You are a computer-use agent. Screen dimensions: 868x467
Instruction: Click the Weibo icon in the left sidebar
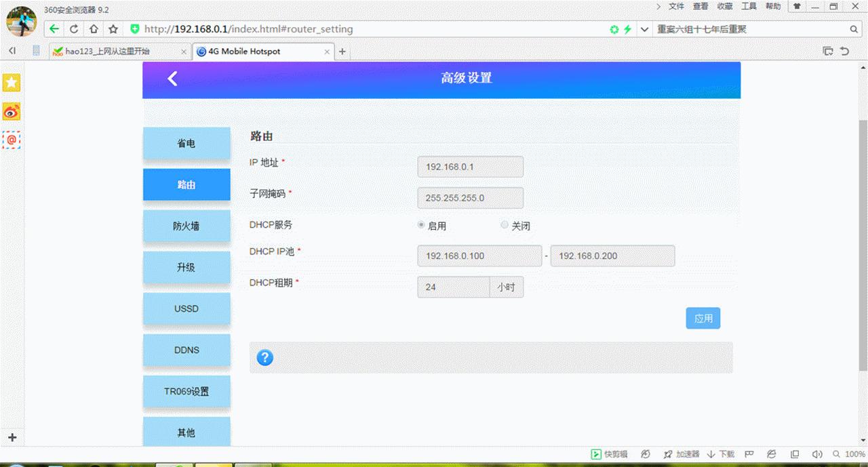coord(11,111)
